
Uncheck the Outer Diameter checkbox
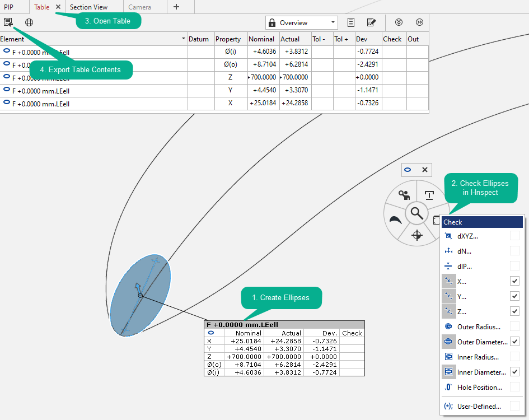click(x=514, y=342)
